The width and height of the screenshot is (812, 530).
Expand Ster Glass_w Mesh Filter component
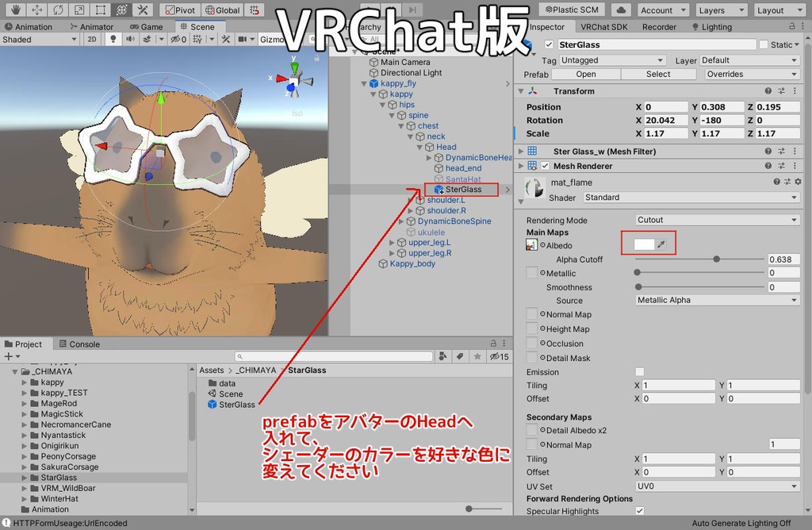point(520,152)
